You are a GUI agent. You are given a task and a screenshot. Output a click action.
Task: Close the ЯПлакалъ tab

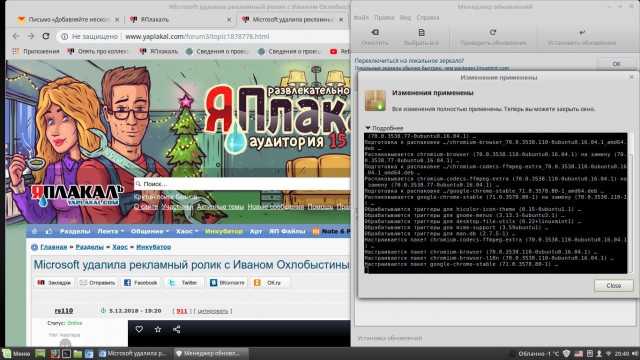229,20
